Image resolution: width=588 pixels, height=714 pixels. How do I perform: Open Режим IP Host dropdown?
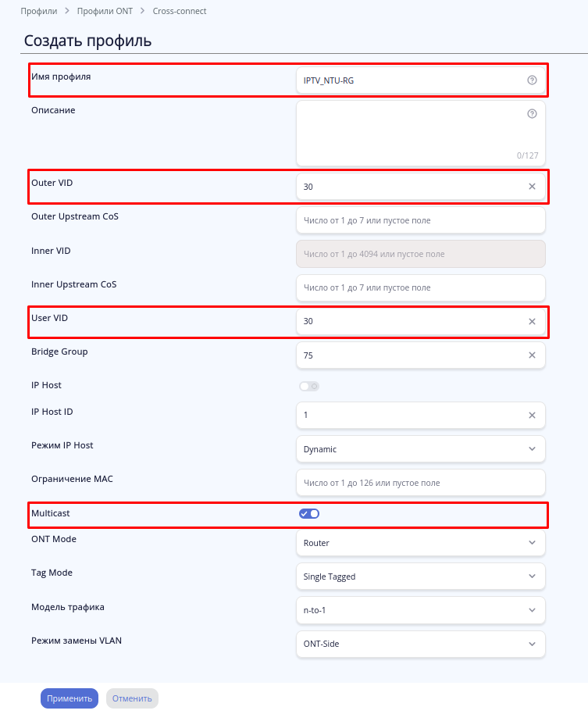420,448
